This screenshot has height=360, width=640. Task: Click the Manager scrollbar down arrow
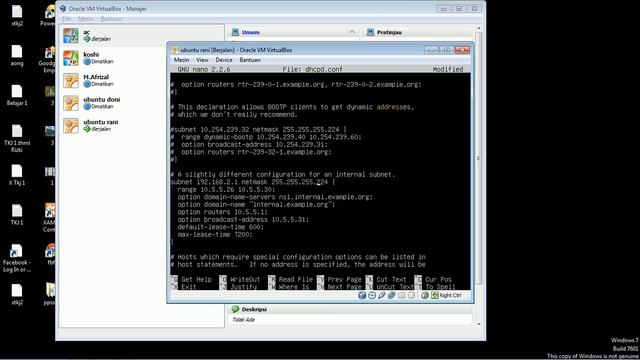click(x=479, y=324)
